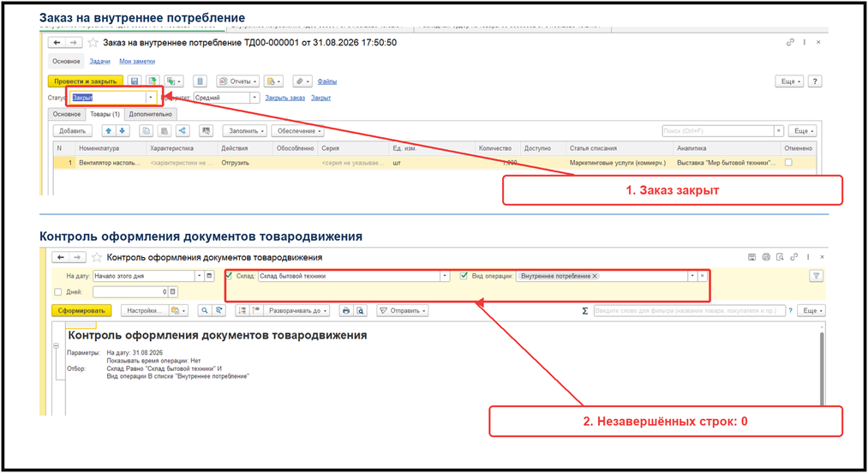Open the calendar picker next to На дату
The height and width of the screenshot is (473, 868).
tap(209, 276)
